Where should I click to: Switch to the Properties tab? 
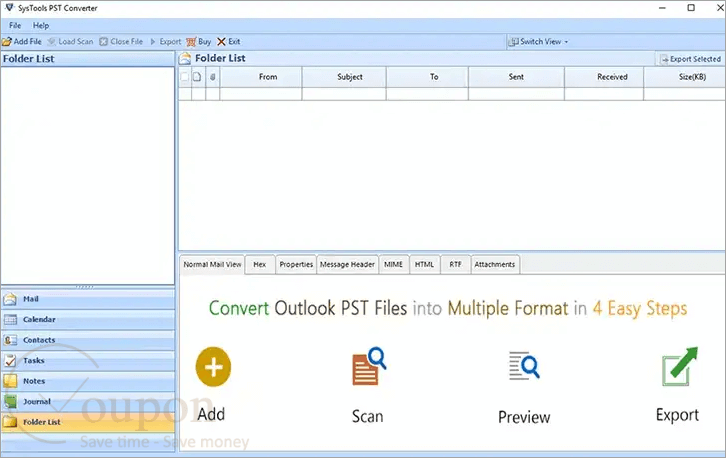click(x=296, y=264)
